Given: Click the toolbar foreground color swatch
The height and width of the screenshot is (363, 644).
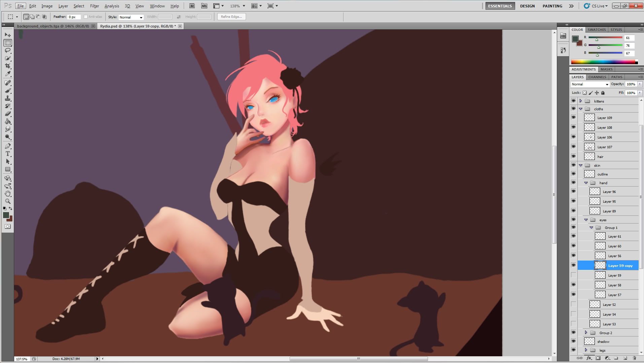Looking at the screenshot, I should point(6,215).
